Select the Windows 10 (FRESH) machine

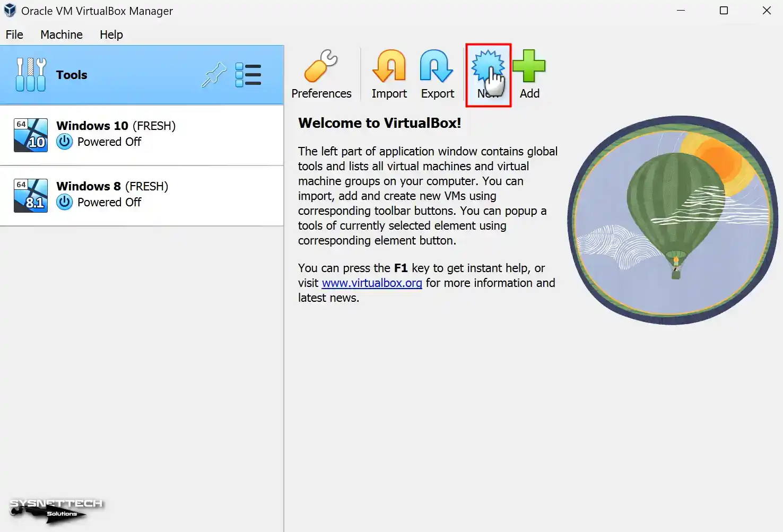tap(142, 135)
